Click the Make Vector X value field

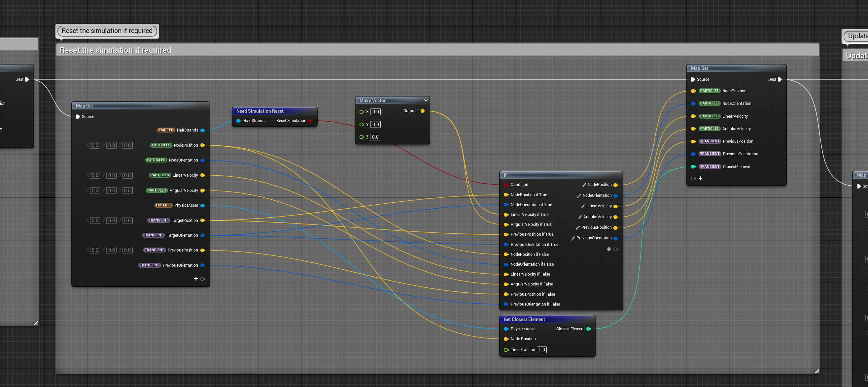tap(375, 112)
